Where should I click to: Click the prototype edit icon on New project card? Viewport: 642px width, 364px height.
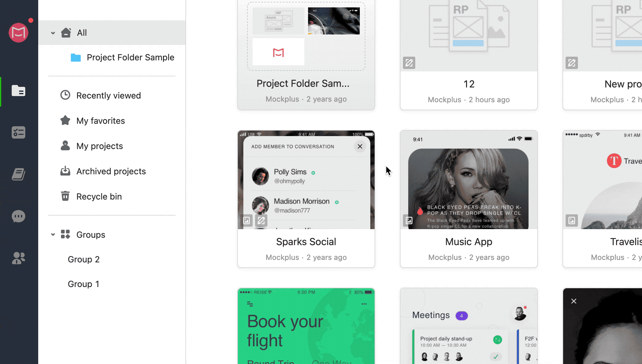pos(571,63)
